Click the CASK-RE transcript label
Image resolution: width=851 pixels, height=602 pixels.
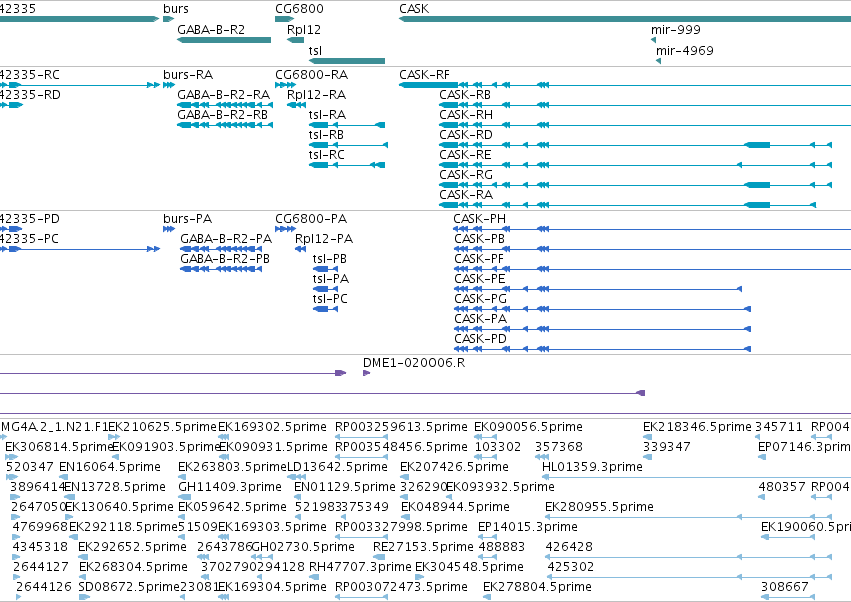point(465,155)
